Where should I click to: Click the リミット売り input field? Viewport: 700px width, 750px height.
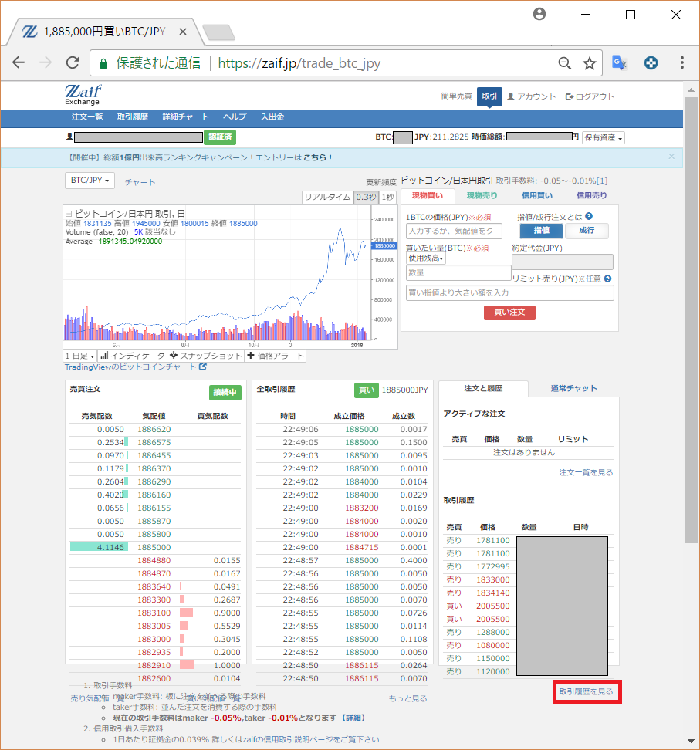[510, 292]
